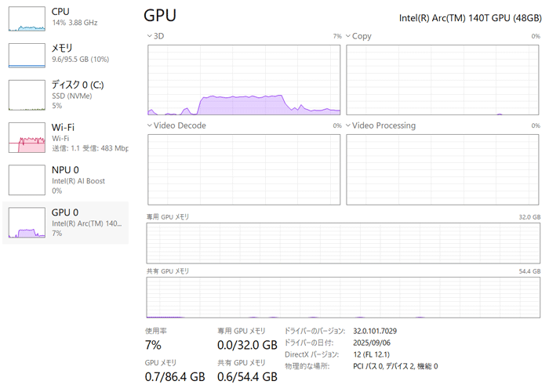
Task: Open the Video Decode engine dropdown
Action: pyautogui.click(x=151, y=125)
